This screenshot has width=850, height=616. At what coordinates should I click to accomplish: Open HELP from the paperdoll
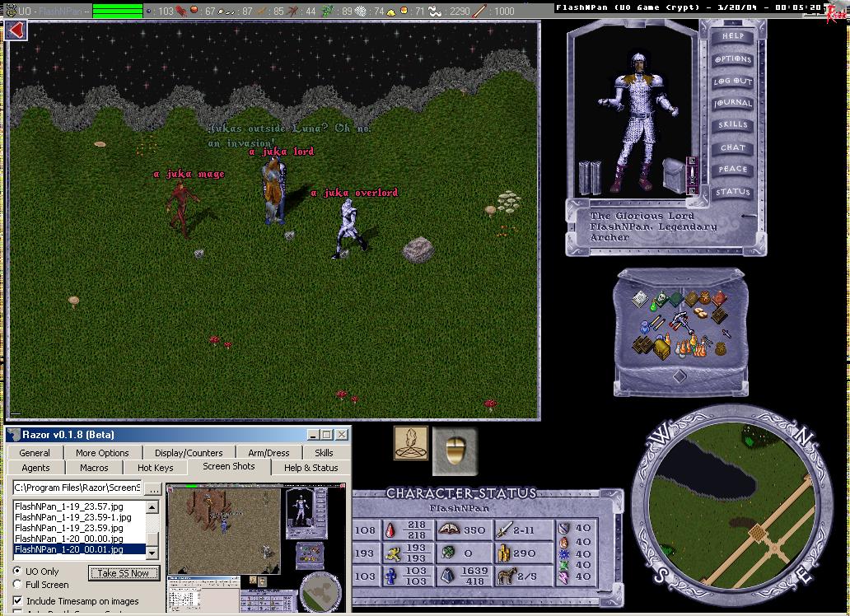coord(732,35)
